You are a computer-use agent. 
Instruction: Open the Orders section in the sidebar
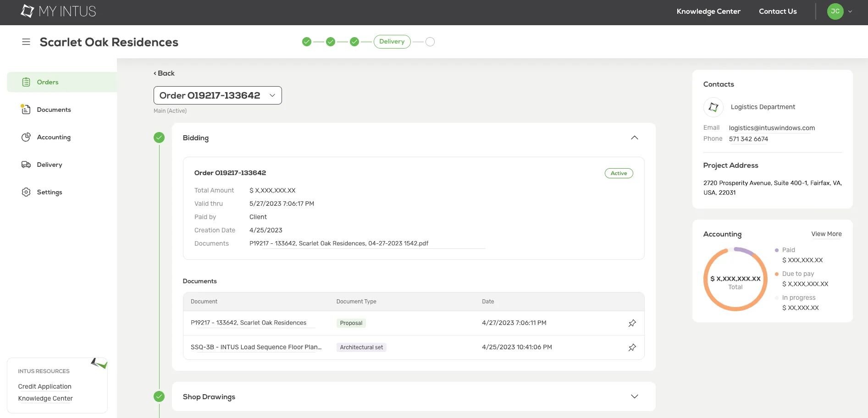point(47,82)
